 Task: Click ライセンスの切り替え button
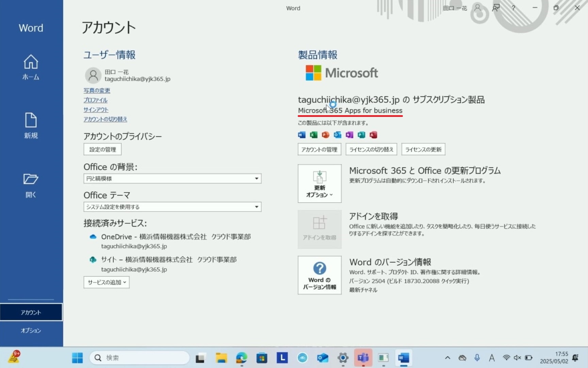coord(371,149)
